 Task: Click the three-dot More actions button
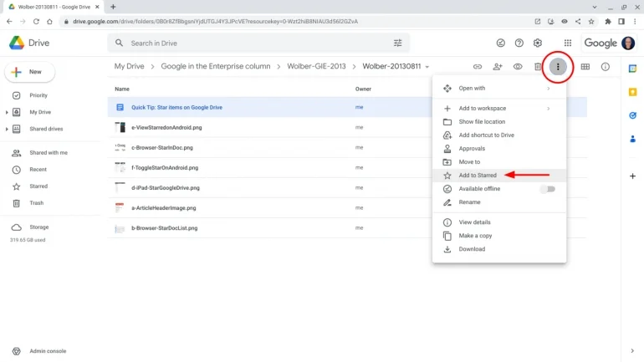[558, 67]
